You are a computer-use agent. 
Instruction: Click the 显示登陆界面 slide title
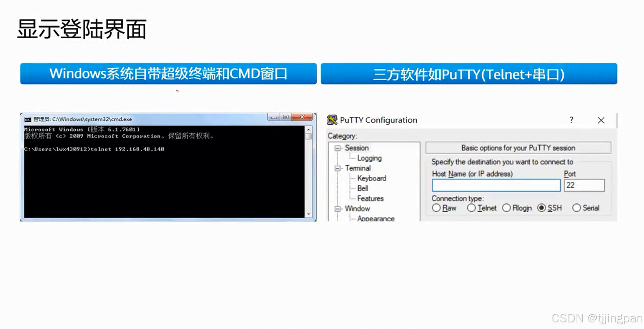pos(82,29)
